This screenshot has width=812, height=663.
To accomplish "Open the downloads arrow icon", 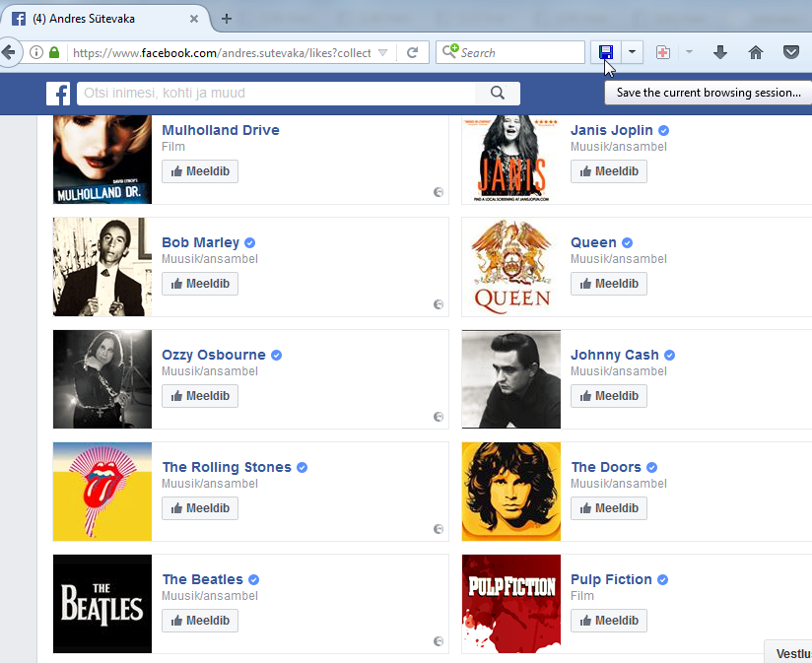I will click(x=720, y=52).
